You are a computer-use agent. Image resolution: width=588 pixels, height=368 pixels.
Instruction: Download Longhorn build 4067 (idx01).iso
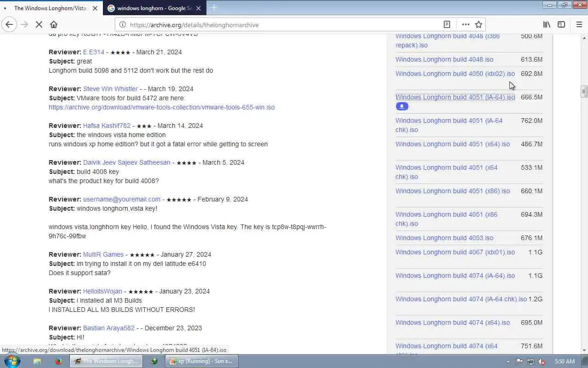pos(455,252)
